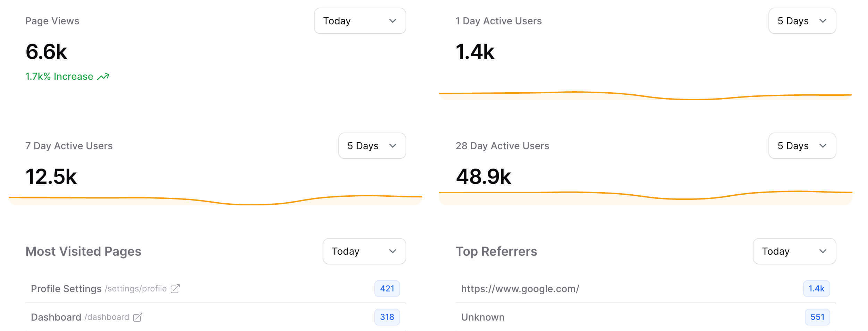
Task: Expand 1 Day Active Users range dropdown
Action: tap(802, 21)
